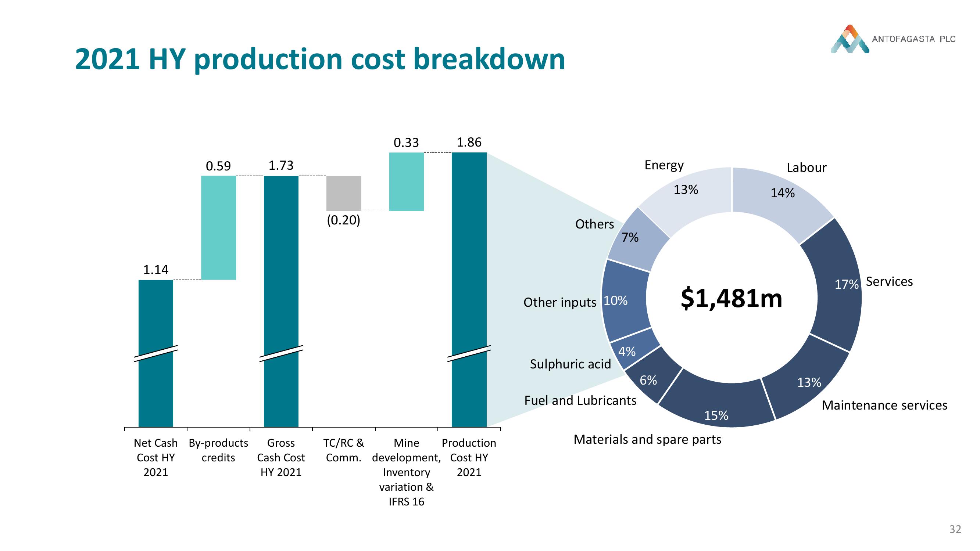Click the 'By-products credits' axis label
This screenshot has width=980, height=551.
tap(218, 450)
